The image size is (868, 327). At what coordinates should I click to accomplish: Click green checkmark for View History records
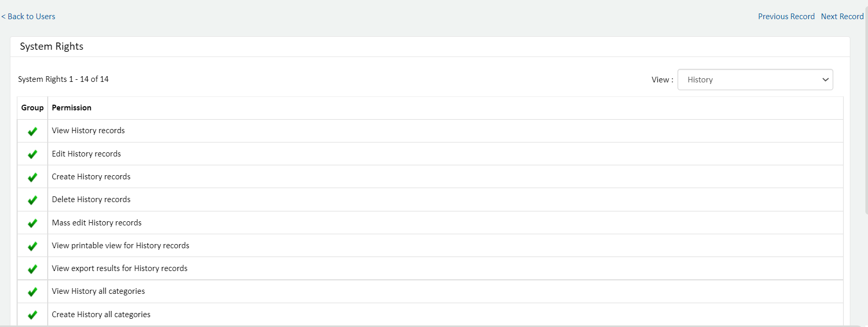[32, 132]
